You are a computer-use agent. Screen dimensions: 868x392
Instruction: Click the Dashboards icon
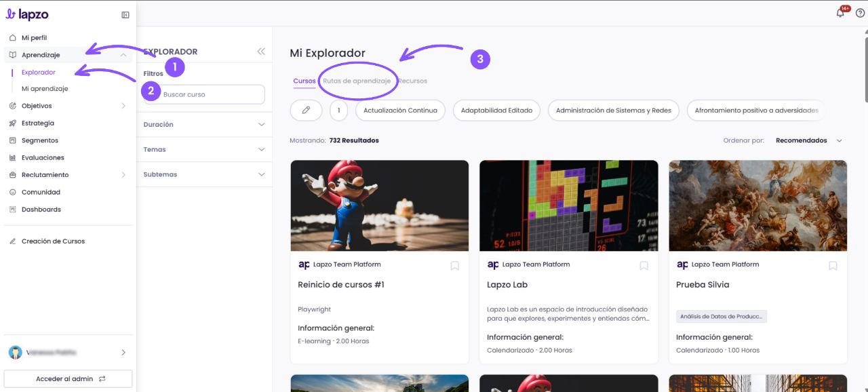[13, 210]
